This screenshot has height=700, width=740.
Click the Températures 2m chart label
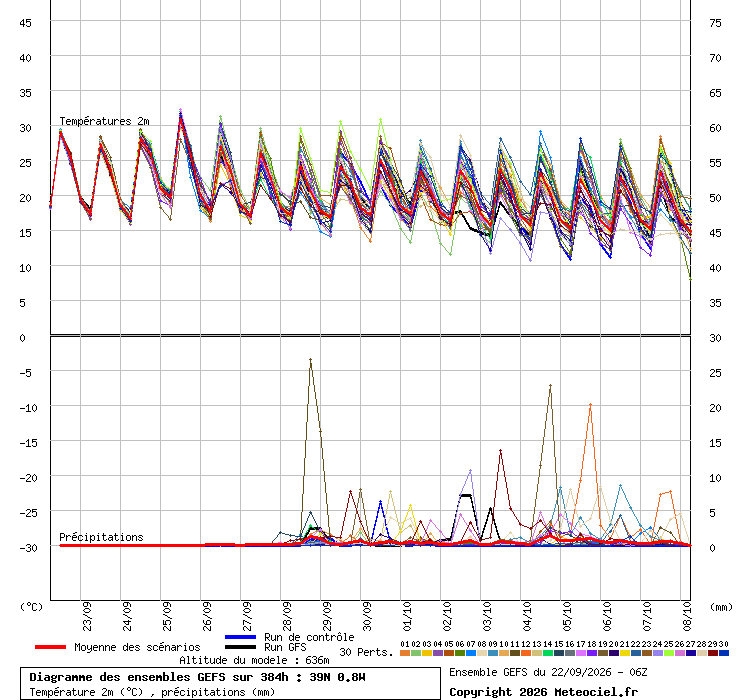point(104,121)
